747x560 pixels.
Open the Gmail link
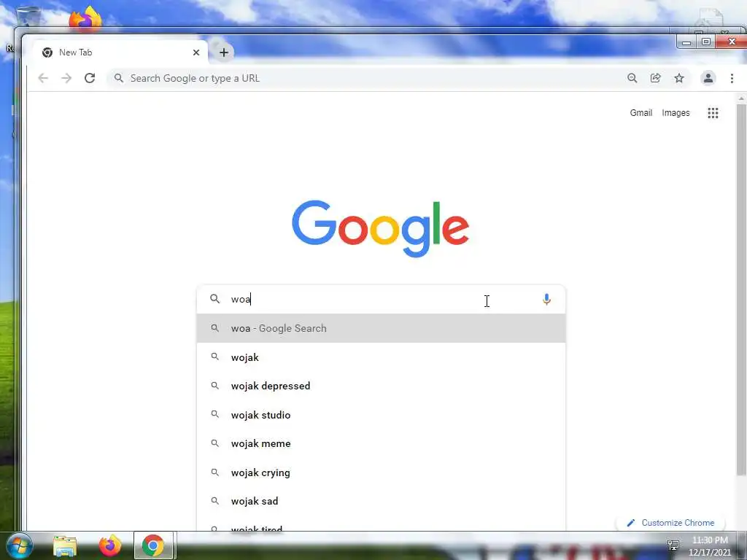[x=640, y=113]
